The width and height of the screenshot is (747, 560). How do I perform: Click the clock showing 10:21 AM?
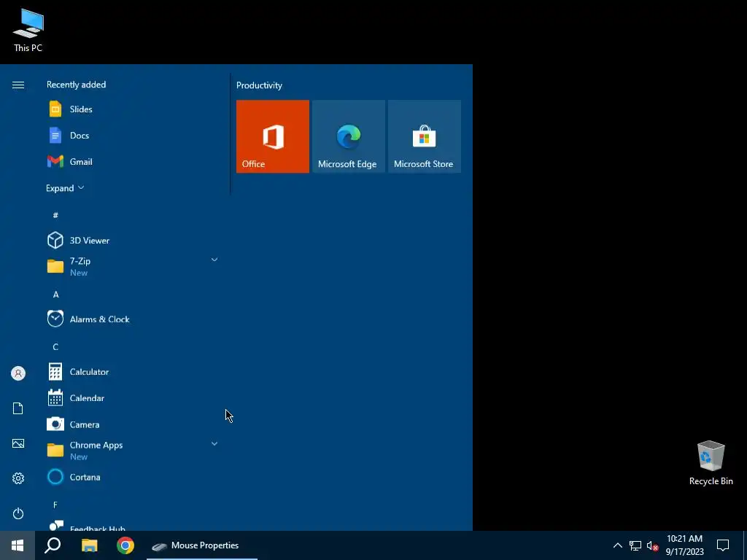(684, 545)
